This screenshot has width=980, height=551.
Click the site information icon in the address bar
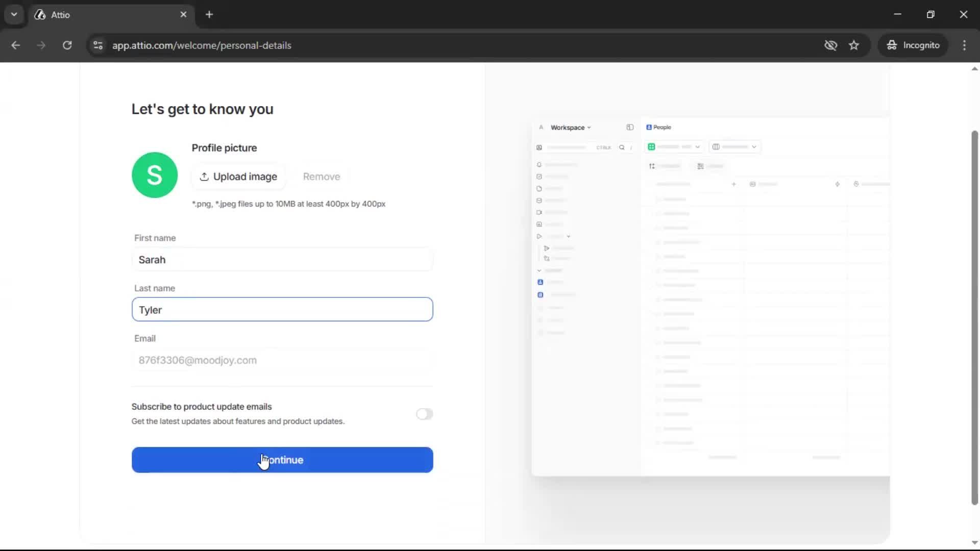point(97,45)
